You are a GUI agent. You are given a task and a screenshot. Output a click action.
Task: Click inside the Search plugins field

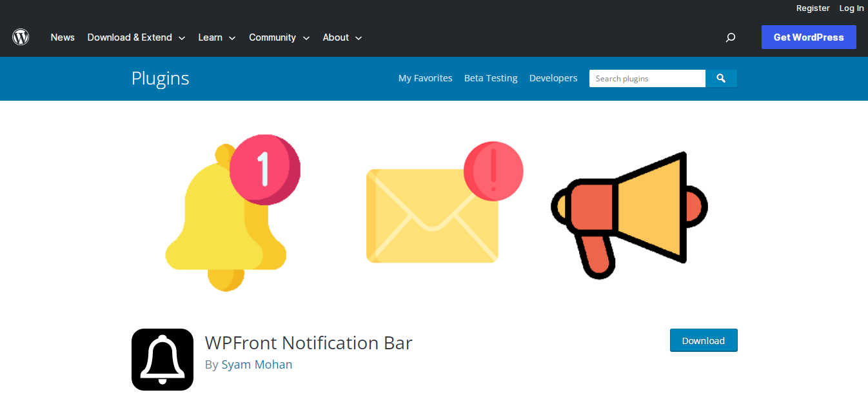(x=645, y=78)
